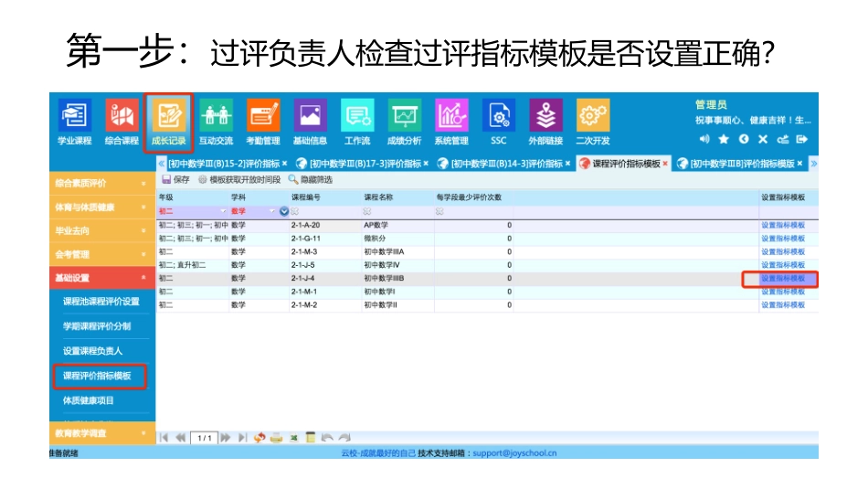Viewport: 868px width, 489px height.
Task: Open 课程评价指标模板 in sidebar
Action: [x=97, y=376]
